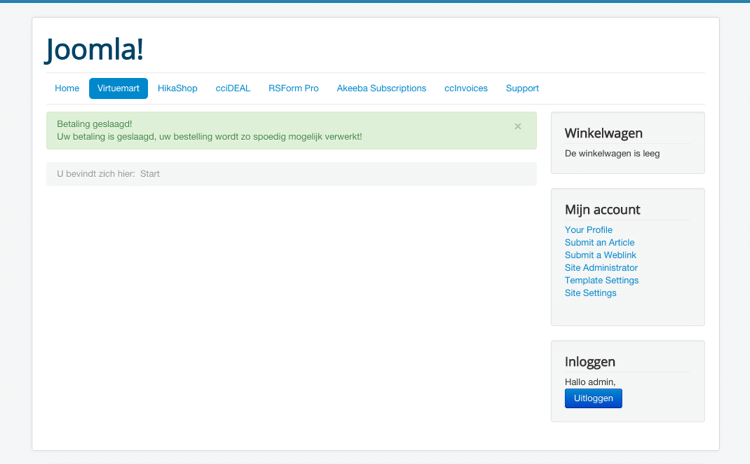Open the Submit an Article link
This screenshot has width=750, height=464.
(x=599, y=242)
